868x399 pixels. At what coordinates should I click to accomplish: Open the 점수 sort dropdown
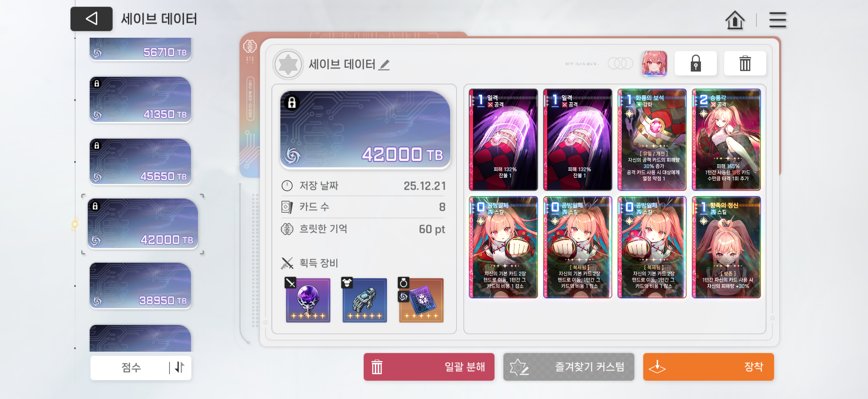click(x=131, y=367)
